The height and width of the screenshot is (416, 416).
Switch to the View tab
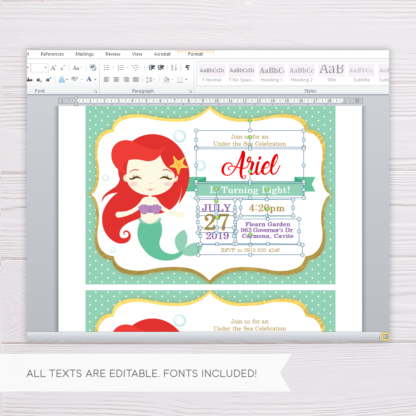point(137,54)
